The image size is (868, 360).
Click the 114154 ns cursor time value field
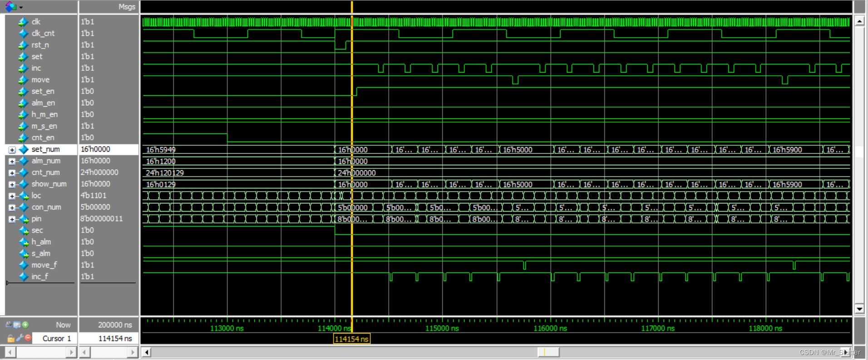click(x=108, y=339)
